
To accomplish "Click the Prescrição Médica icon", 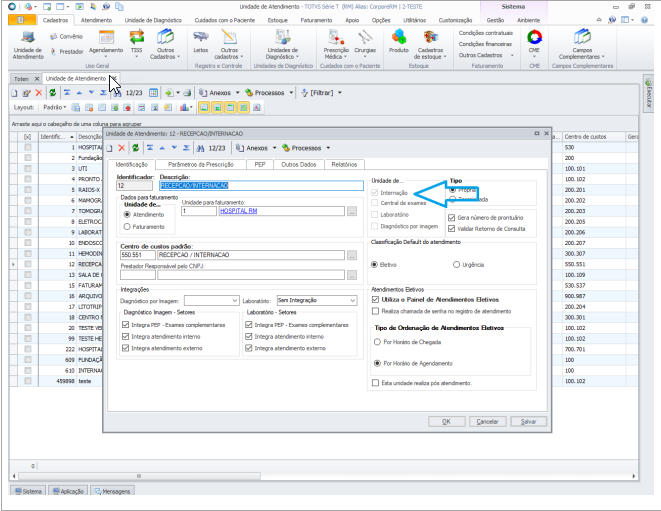I will point(336,44).
